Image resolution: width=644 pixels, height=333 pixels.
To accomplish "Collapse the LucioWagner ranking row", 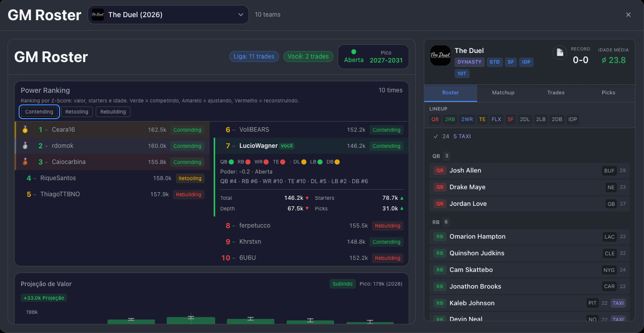I will pos(311,146).
